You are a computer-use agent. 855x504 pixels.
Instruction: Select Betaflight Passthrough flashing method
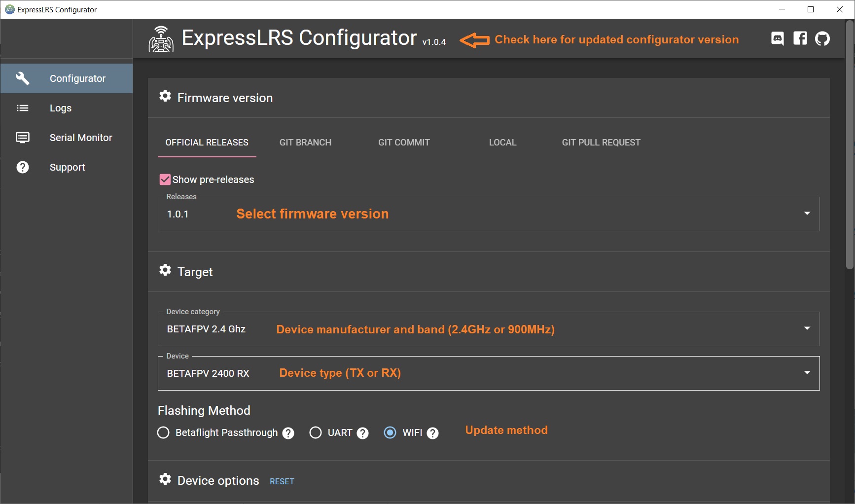click(163, 432)
